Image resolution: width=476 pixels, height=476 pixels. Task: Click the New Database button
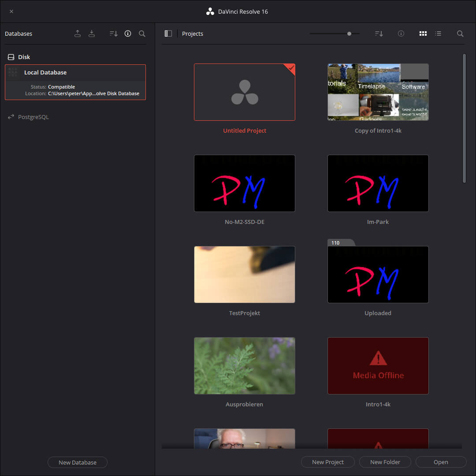click(78, 462)
